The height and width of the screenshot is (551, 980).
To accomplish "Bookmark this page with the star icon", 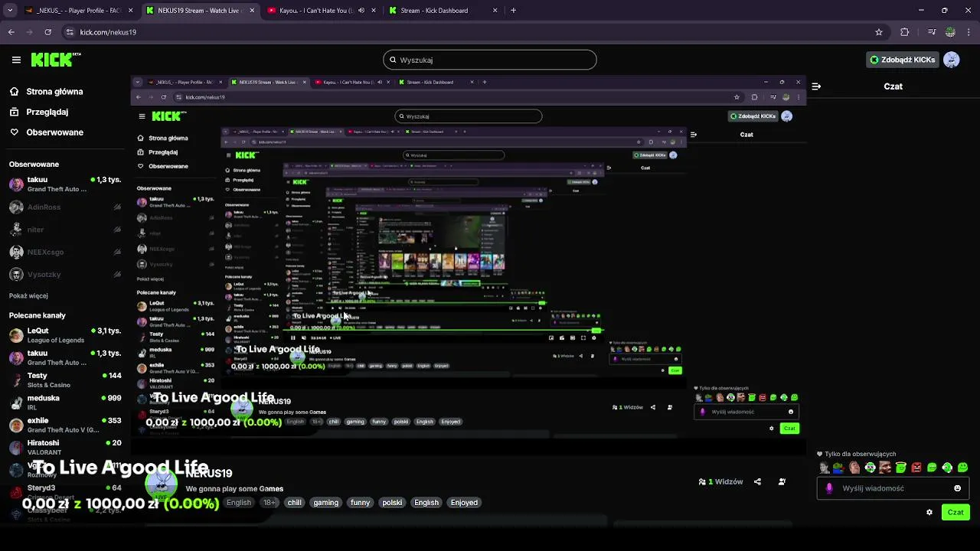I will click(x=879, y=32).
